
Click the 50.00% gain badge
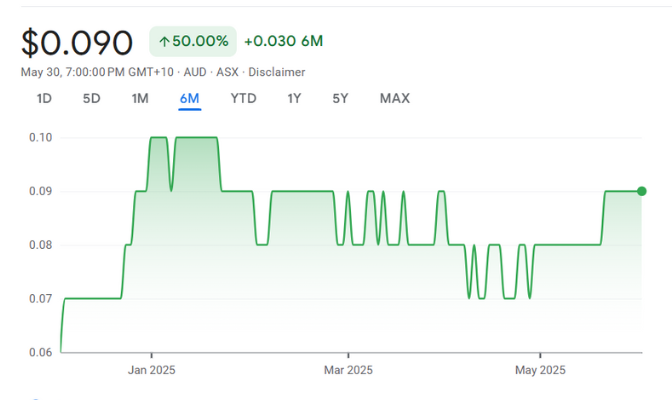point(193,41)
